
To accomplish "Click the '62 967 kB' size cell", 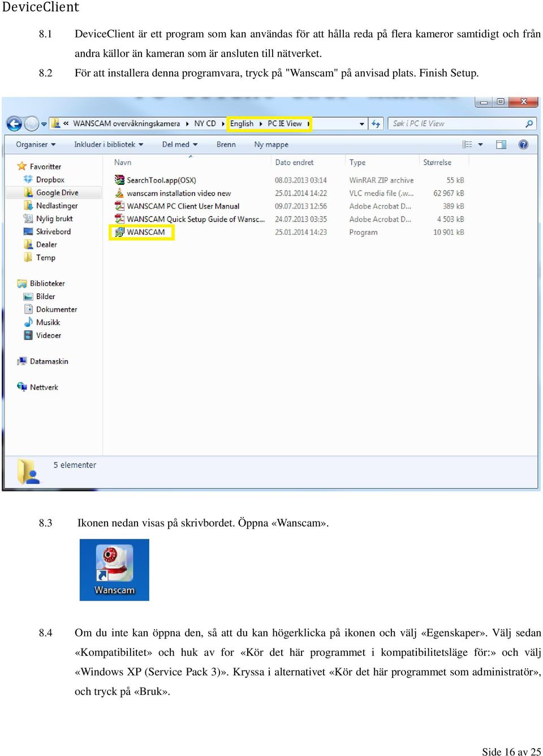I will pyautogui.click(x=449, y=193).
